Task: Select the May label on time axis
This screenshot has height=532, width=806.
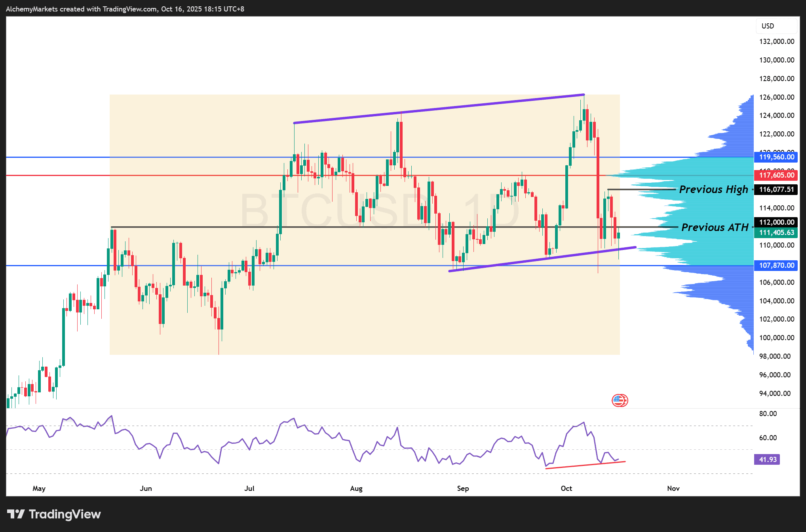Action: coord(39,488)
